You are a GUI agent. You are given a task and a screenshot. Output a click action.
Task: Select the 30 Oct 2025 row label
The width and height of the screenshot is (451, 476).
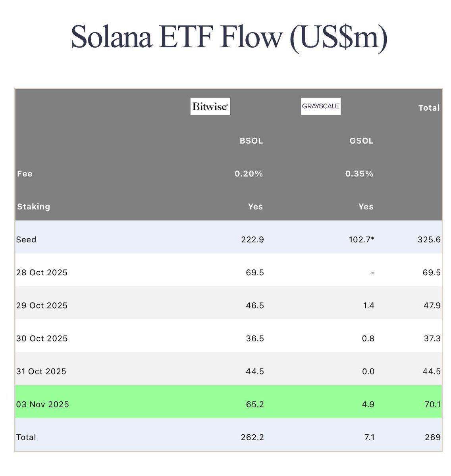(x=42, y=338)
